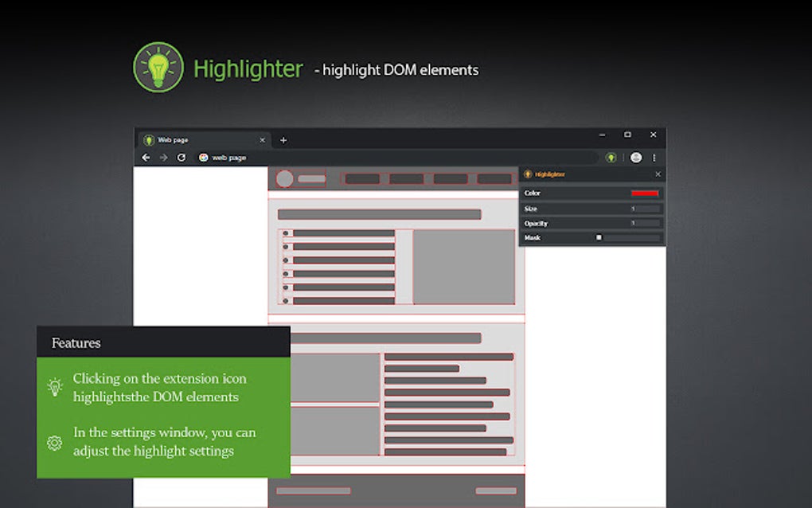Click the page reload icon

pyautogui.click(x=180, y=158)
